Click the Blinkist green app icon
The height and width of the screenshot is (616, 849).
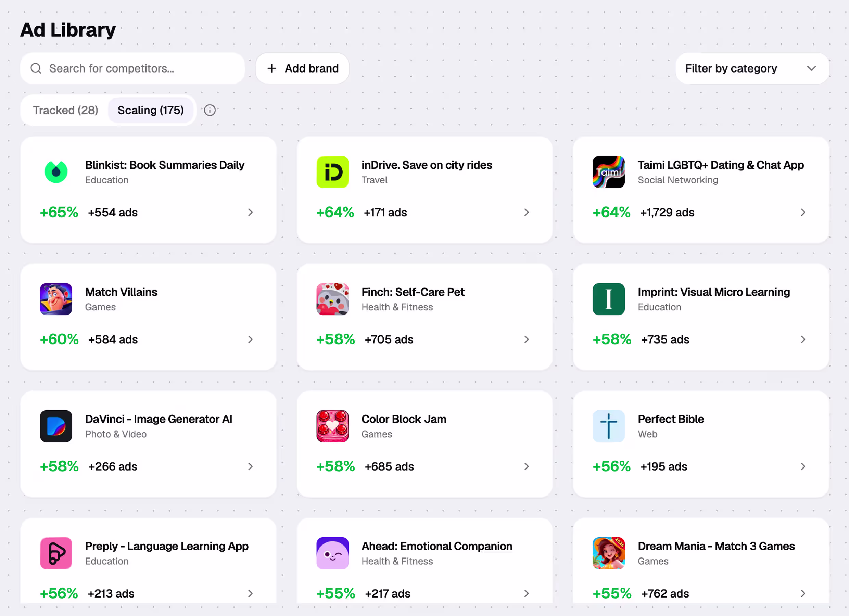click(56, 172)
